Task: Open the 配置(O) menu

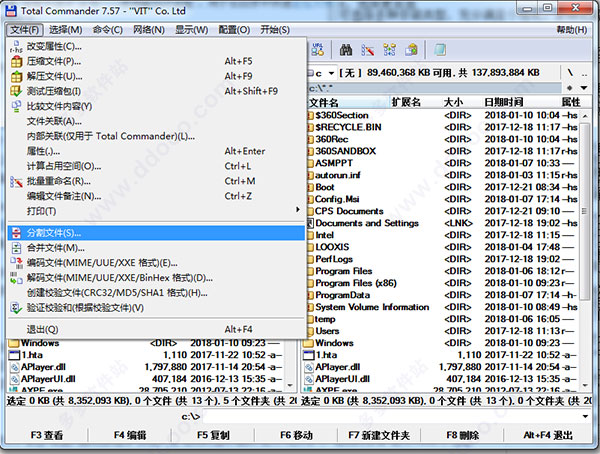Action: (234, 29)
